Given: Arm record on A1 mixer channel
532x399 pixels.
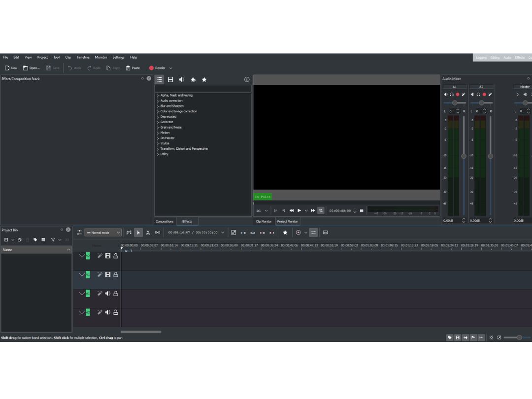Looking at the screenshot, I should point(457,94).
